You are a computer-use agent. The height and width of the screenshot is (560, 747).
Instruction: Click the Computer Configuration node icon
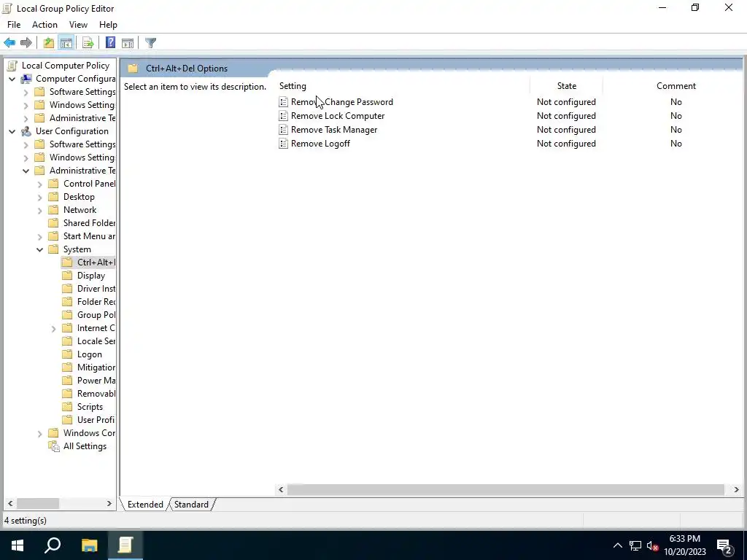coord(27,79)
